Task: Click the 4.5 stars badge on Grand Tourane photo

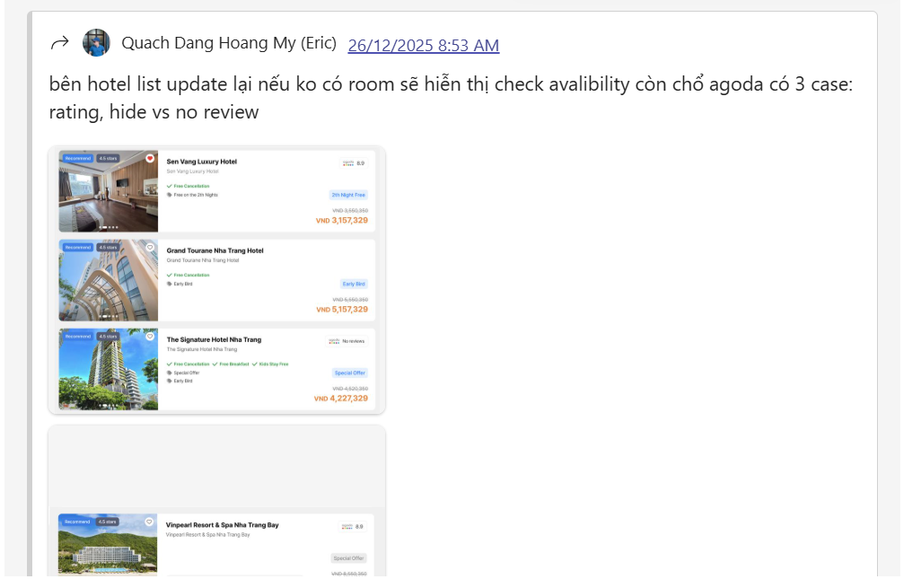Action: [x=108, y=247]
